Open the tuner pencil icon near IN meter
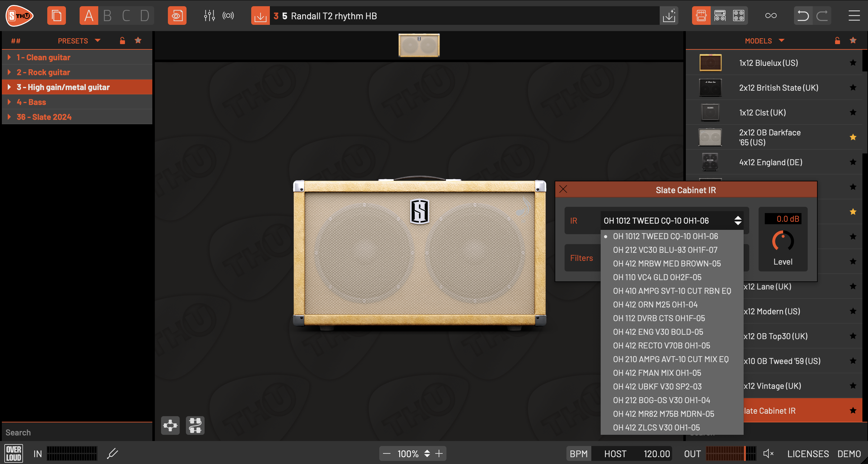This screenshot has width=868, height=464. (113, 453)
